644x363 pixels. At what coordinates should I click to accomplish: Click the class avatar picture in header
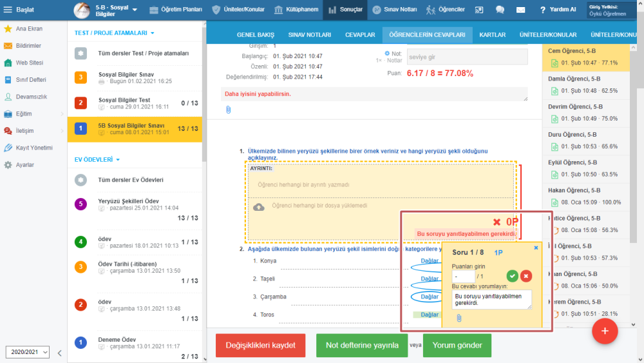(82, 10)
